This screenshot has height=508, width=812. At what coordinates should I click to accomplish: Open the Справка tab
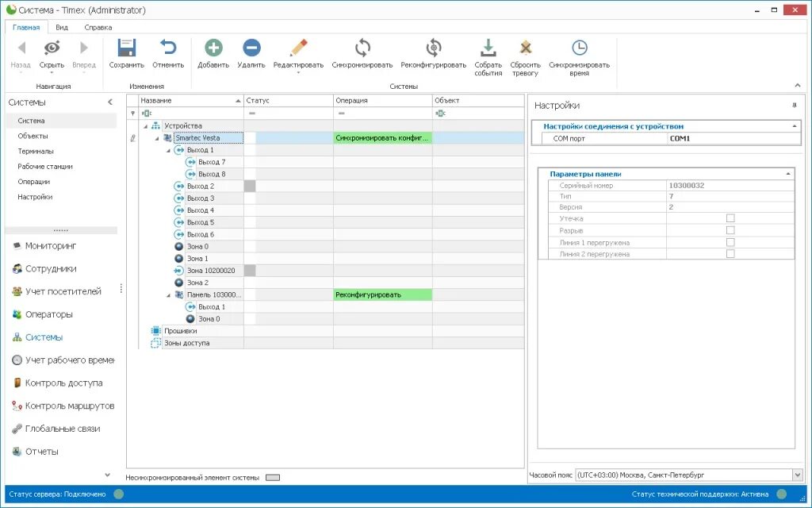[x=98, y=28]
